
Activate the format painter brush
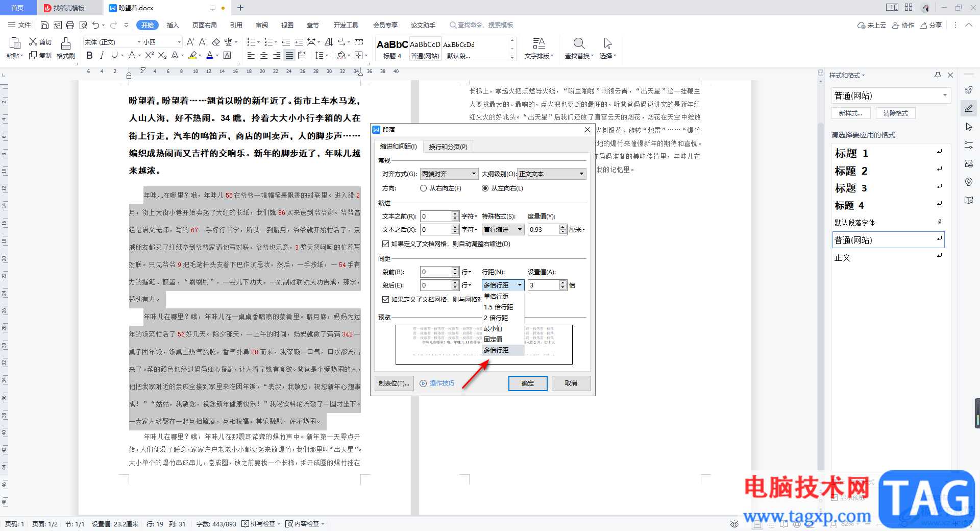pyautogui.click(x=65, y=49)
